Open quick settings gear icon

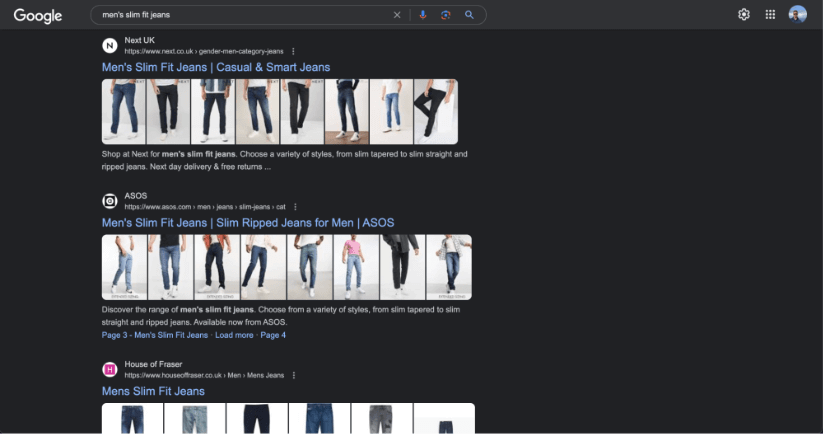744,15
